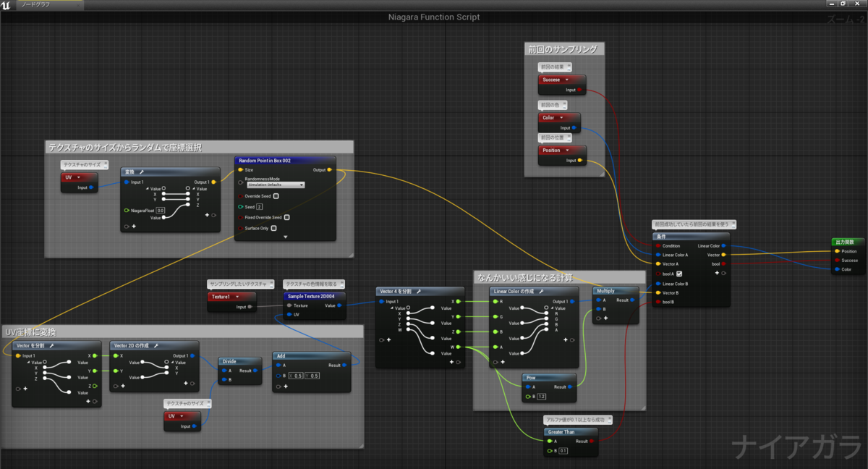The width and height of the screenshot is (868, 469).
Task: Toggle the Fixed Override Seed checkbox
Action: coord(287,217)
